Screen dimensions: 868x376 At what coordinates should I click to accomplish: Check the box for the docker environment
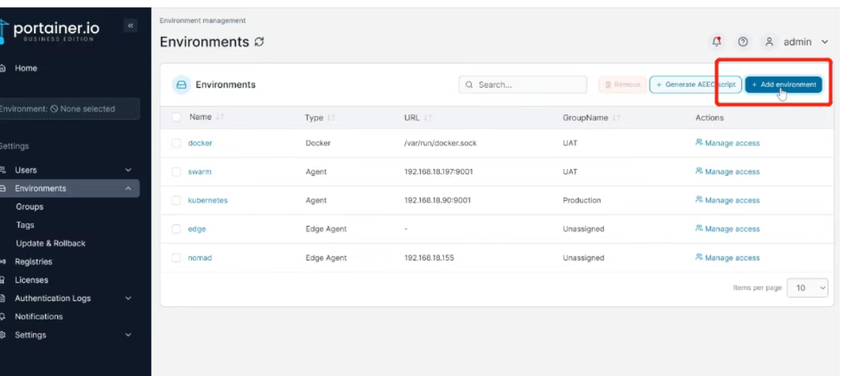pos(177,143)
